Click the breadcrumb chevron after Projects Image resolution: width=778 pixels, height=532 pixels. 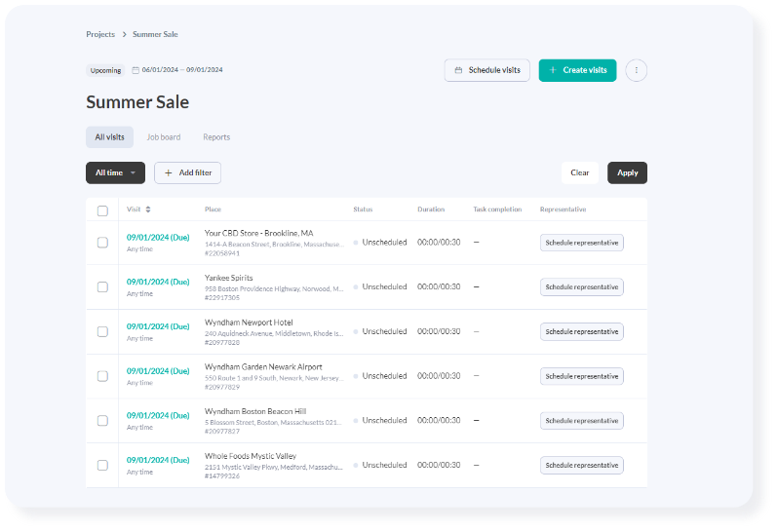(125, 35)
